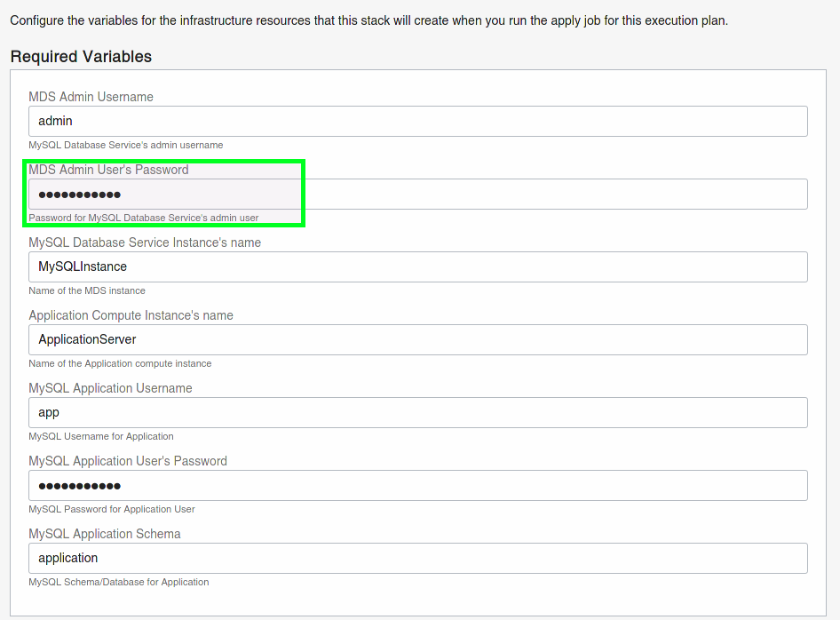Click the MySQL Application User's Password field
The height and width of the screenshot is (620, 840).
[418, 486]
